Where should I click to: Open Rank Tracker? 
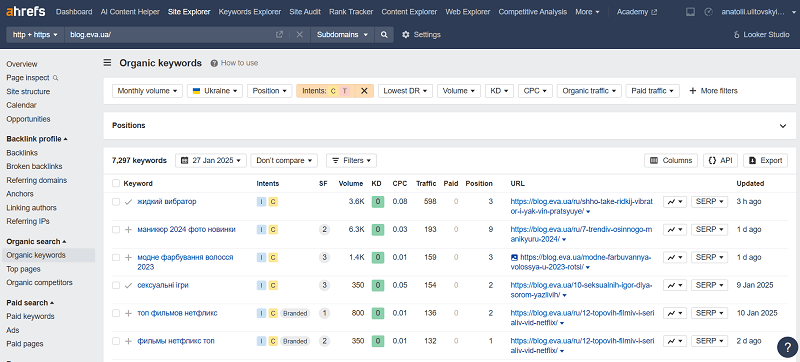(x=351, y=12)
